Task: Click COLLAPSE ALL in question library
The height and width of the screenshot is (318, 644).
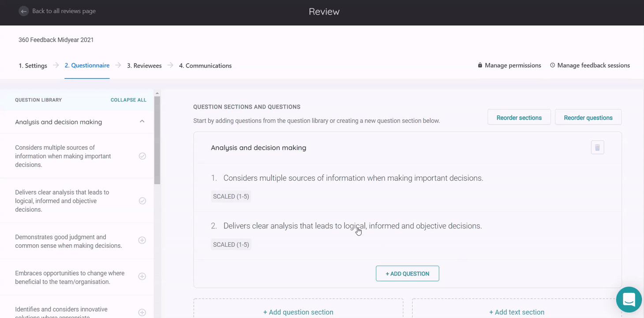Action: [x=128, y=100]
